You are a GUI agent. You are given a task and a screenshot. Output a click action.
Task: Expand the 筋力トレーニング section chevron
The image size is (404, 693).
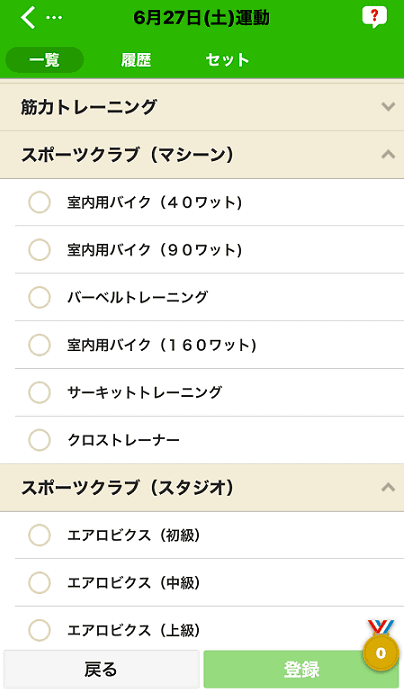388,107
